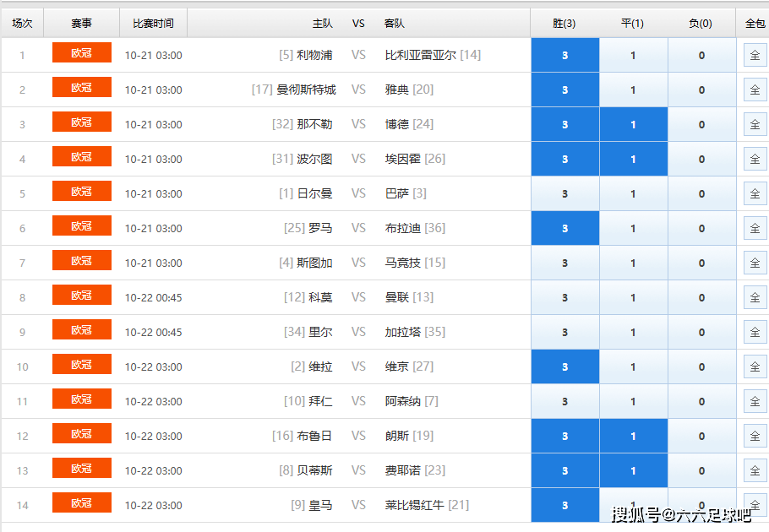Click home team 布鲁日
Viewport: 769px width, 532px height.
[314, 436]
